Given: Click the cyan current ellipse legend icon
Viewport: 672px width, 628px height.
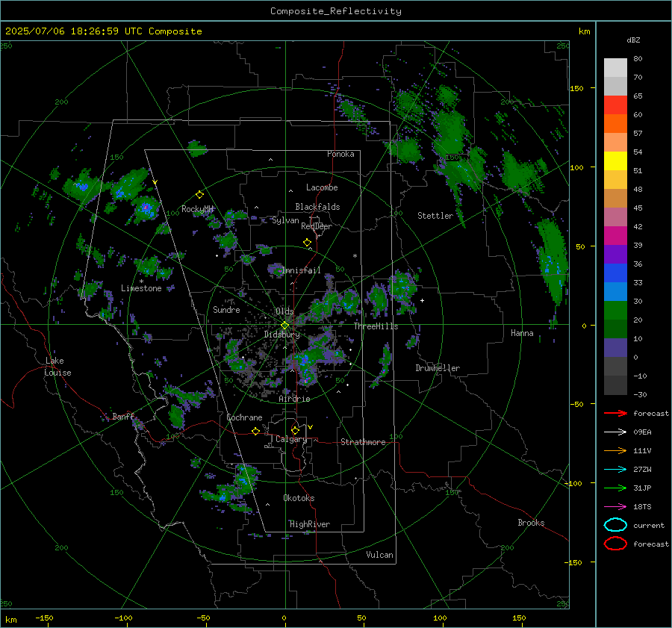Looking at the screenshot, I should click(x=615, y=525).
